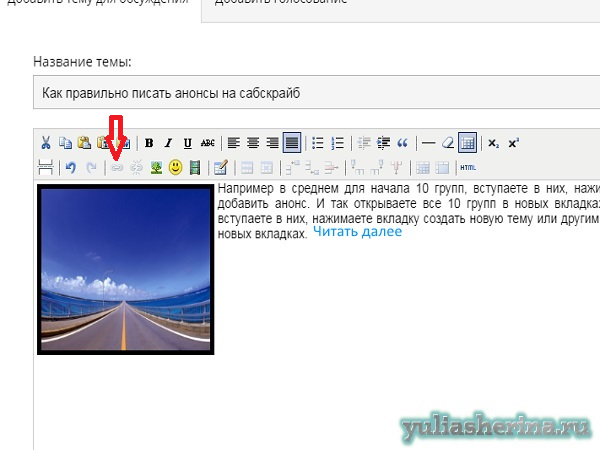Apply strikethrough ABC formatting

click(x=208, y=143)
